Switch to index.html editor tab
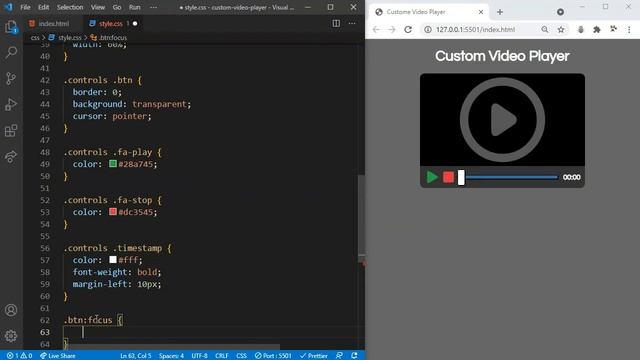The image size is (640, 360). click(x=53, y=24)
